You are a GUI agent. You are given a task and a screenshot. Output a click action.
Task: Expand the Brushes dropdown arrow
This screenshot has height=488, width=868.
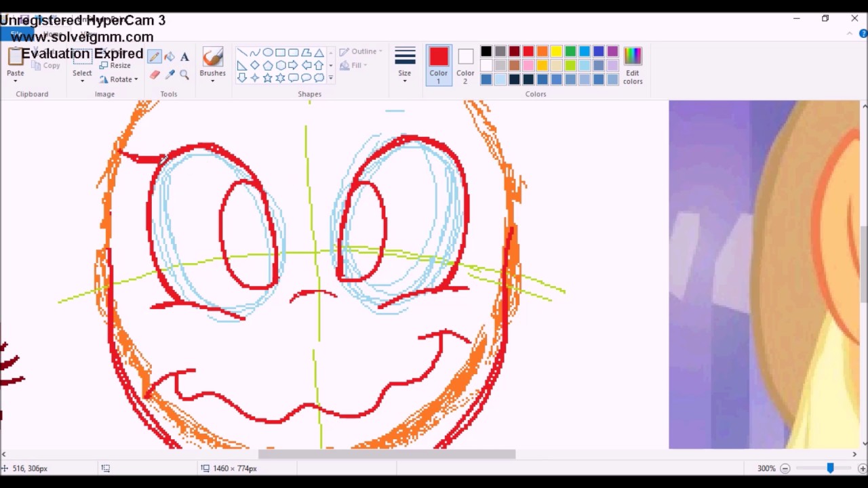click(212, 81)
